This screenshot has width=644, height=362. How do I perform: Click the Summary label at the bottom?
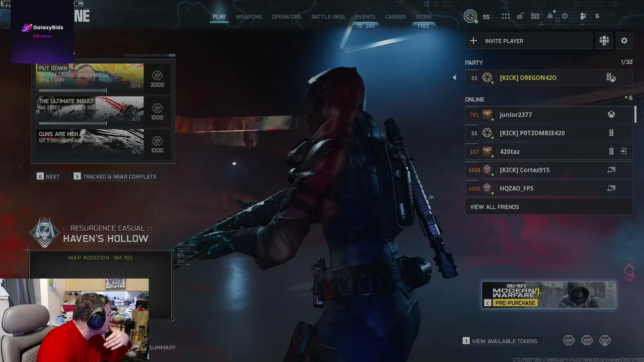pyautogui.click(x=162, y=347)
